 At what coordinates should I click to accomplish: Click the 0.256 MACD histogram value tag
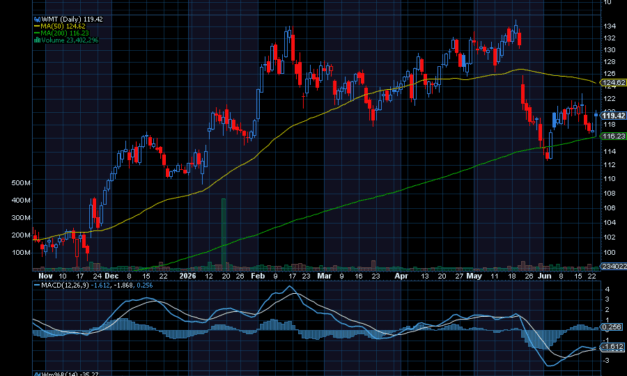click(612, 327)
